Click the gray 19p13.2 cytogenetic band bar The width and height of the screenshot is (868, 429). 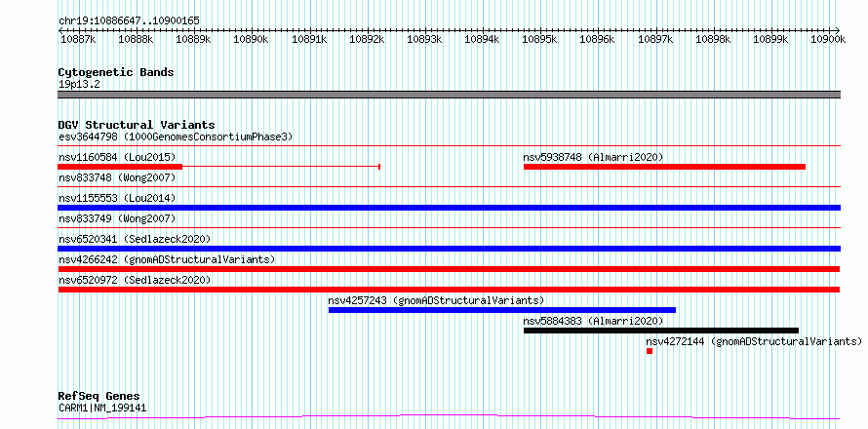[x=449, y=95]
